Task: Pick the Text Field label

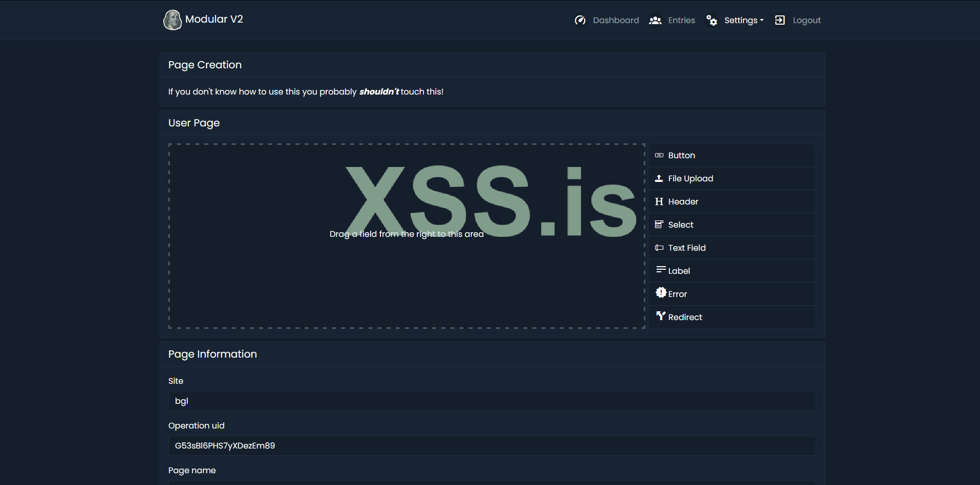Action: [687, 248]
